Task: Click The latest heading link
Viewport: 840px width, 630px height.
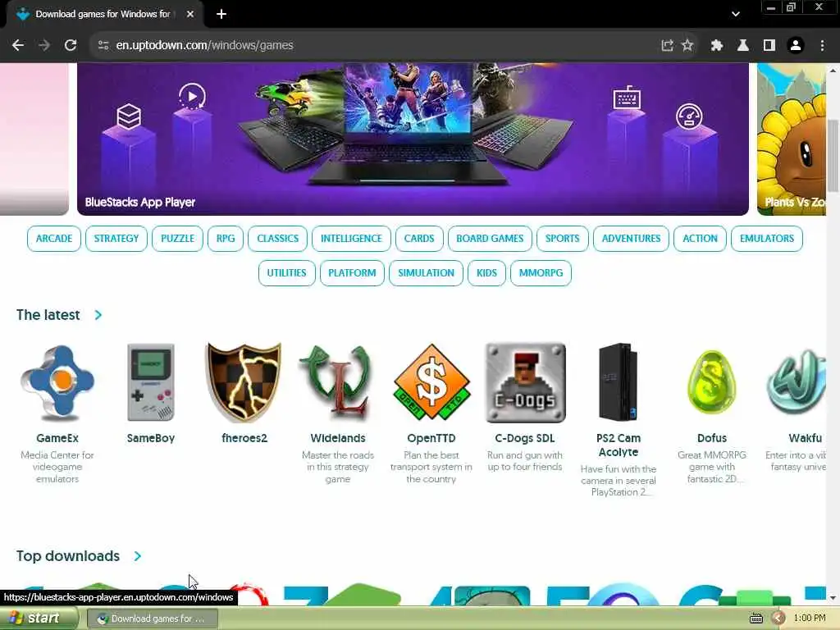Action: (48, 315)
